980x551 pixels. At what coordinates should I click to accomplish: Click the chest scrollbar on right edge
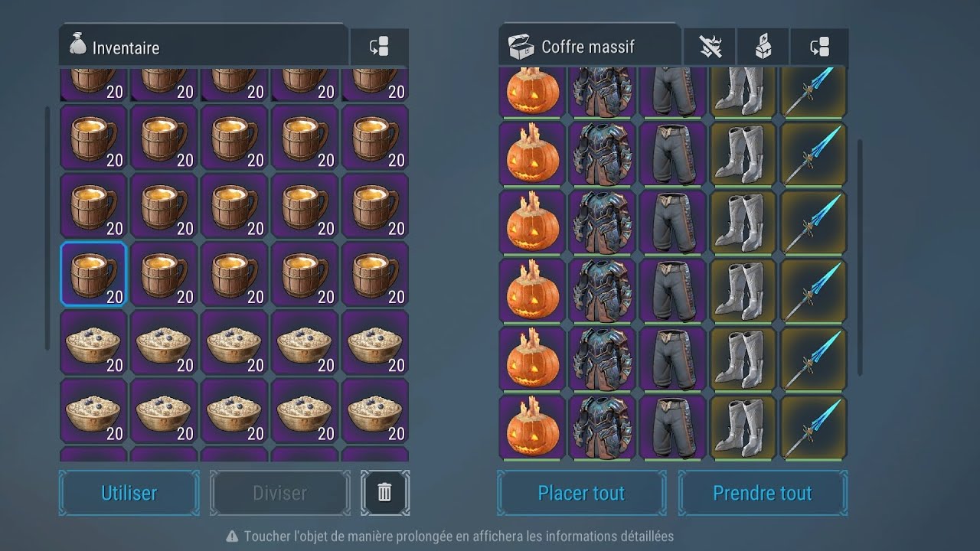859,257
